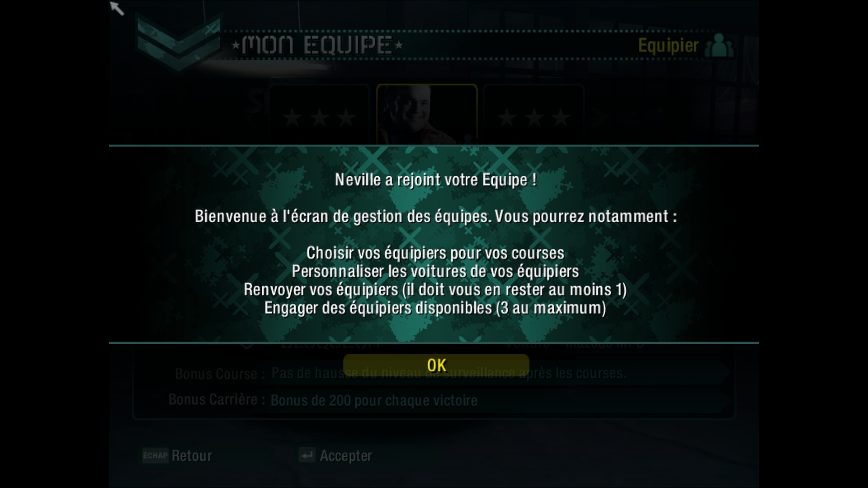Click the Enter key icon next to Accepter
Image resolution: width=868 pixels, height=488 pixels.
coord(307,455)
